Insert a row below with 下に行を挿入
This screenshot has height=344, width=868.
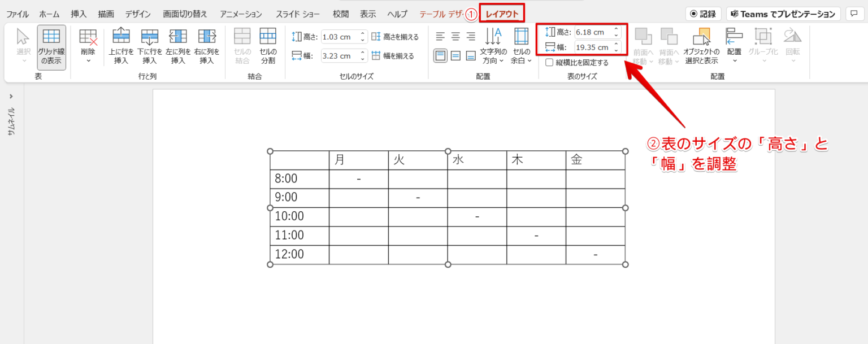[x=149, y=45]
